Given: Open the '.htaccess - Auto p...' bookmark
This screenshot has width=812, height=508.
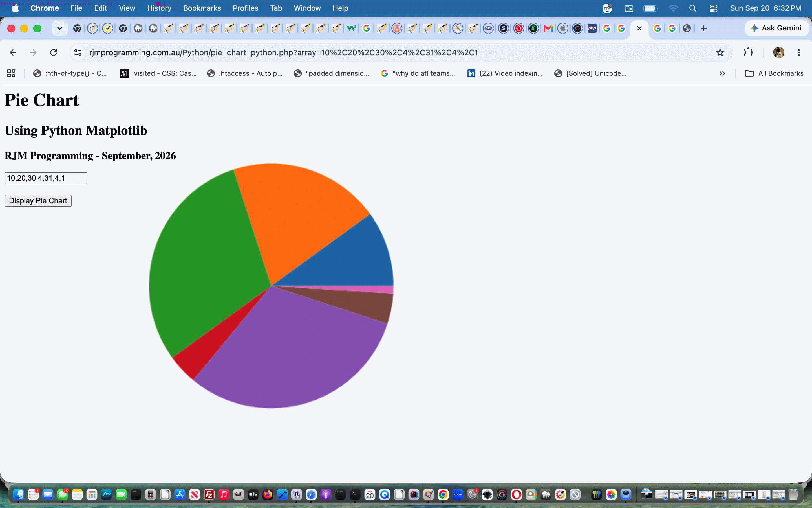Looking at the screenshot, I should [x=245, y=73].
